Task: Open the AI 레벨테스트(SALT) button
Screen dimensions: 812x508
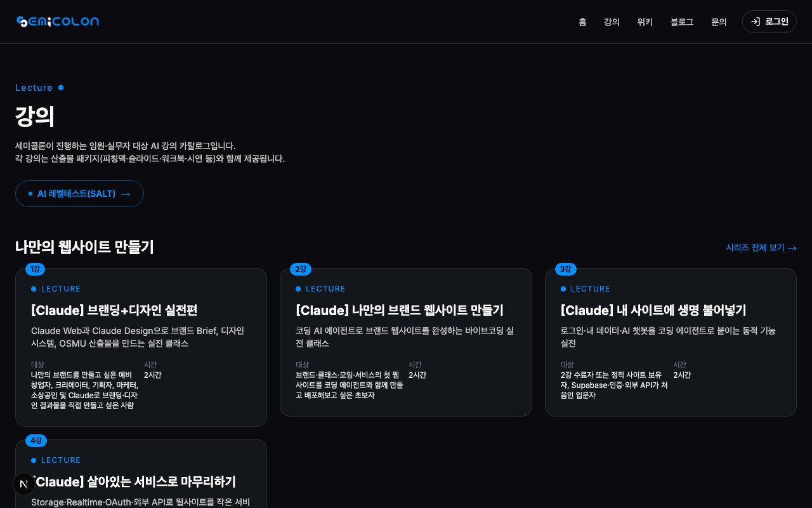Action: 79,194
